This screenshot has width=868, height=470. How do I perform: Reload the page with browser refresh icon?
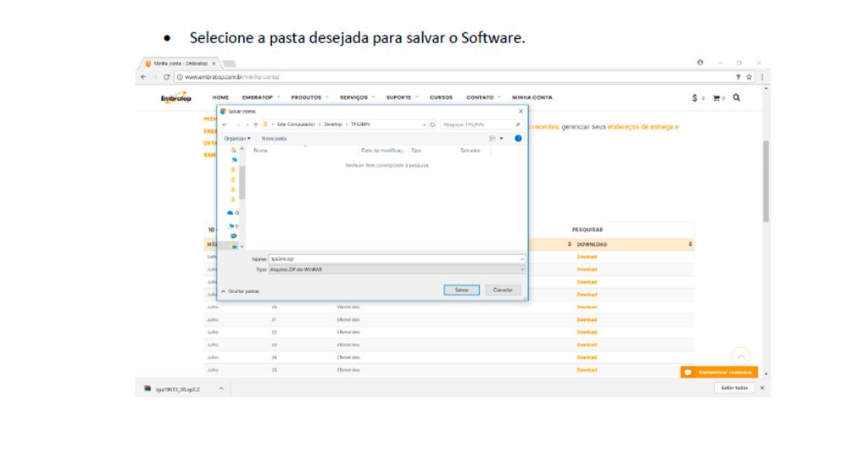tap(167, 77)
